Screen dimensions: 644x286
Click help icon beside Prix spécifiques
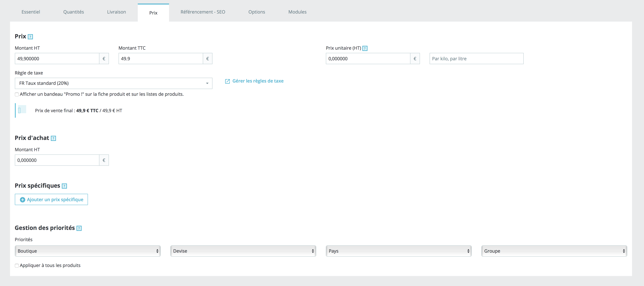pos(64,186)
